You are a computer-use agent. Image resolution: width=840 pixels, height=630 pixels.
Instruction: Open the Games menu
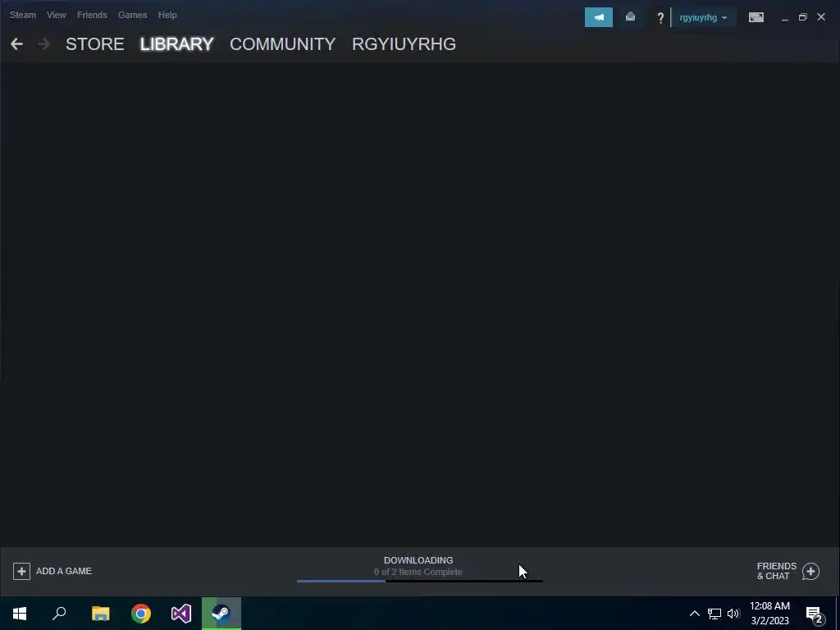(x=132, y=15)
